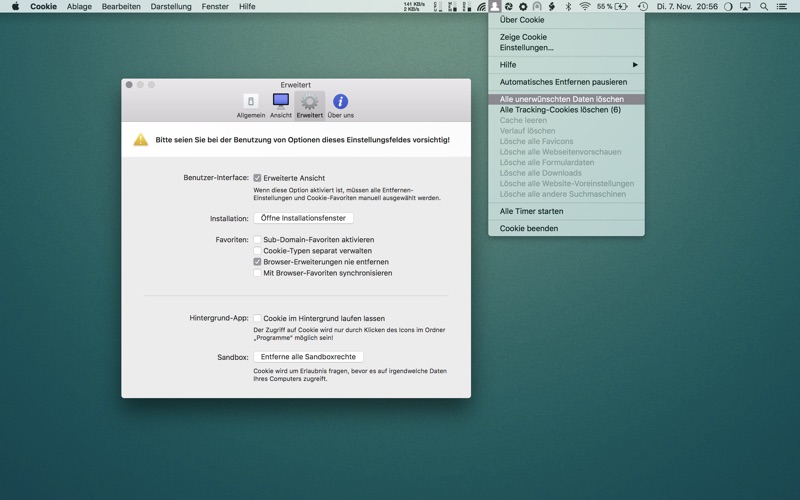Click Öffne Installationsfenster button
Viewport: 800px width, 500px height.
pyautogui.click(x=303, y=218)
